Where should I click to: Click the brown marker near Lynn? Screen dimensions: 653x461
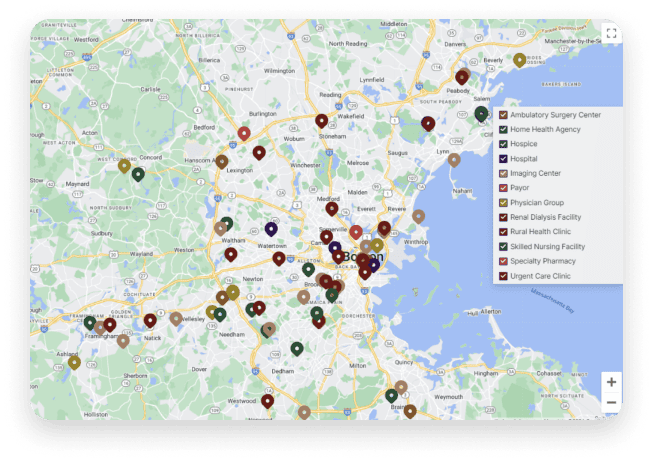[x=454, y=159]
